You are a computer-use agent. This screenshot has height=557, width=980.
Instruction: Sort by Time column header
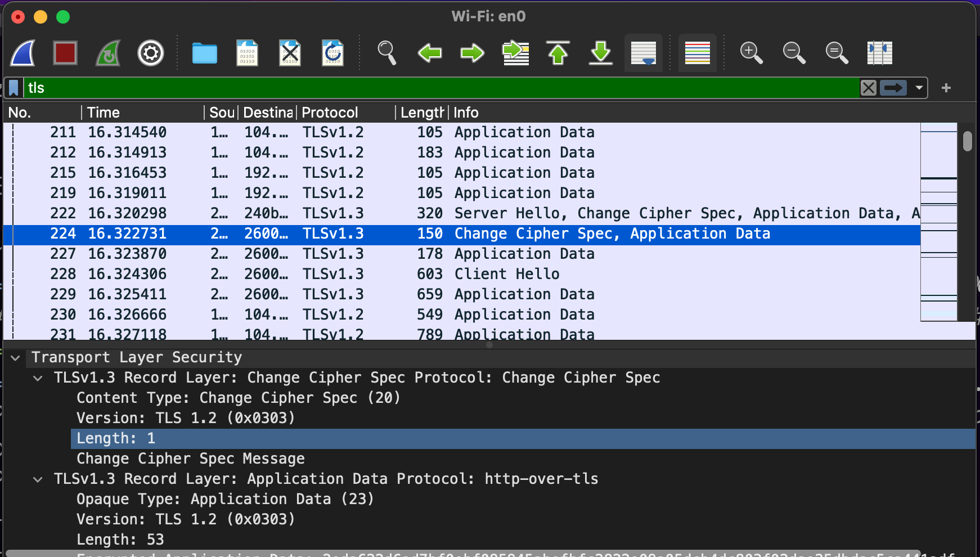tap(142, 113)
